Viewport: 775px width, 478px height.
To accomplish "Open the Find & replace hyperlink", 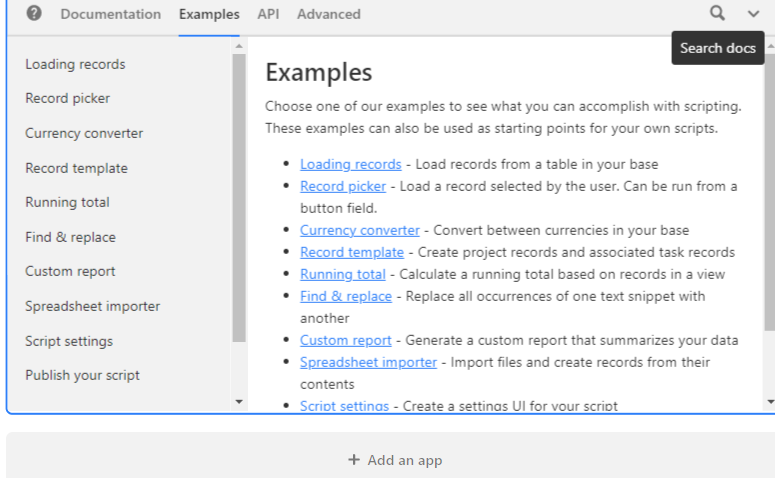I will tap(345, 296).
